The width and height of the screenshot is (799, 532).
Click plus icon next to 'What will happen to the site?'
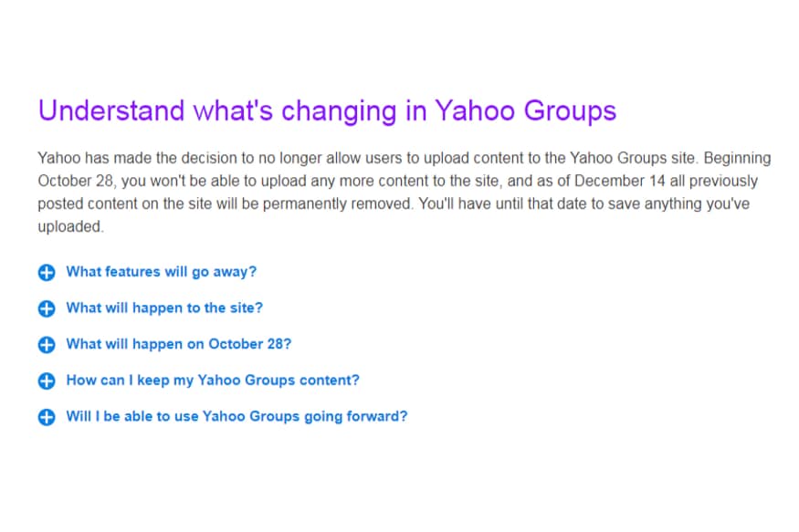pyautogui.click(x=47, y=308)
